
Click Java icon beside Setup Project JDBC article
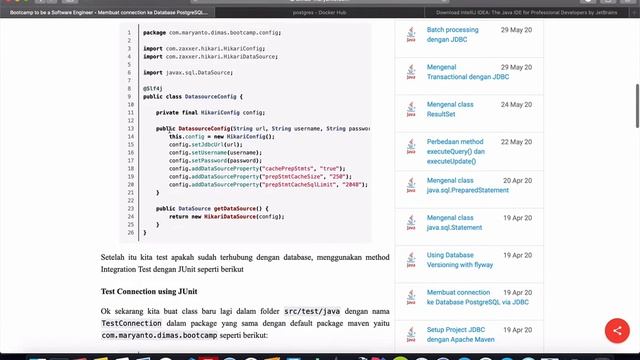[411, 335]
